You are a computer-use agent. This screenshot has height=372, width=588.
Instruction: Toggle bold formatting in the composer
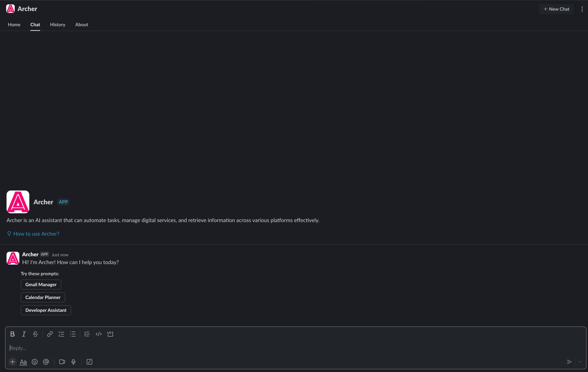point(12,334)
